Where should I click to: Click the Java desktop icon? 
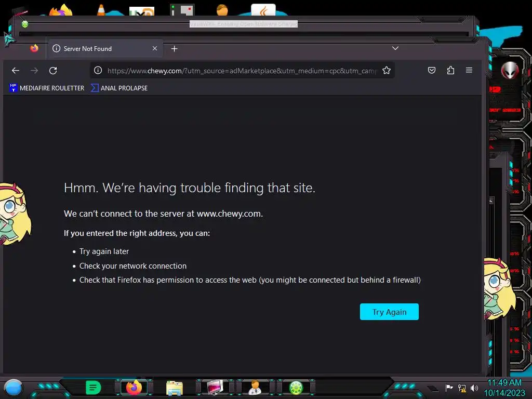(x=263, y=10)
